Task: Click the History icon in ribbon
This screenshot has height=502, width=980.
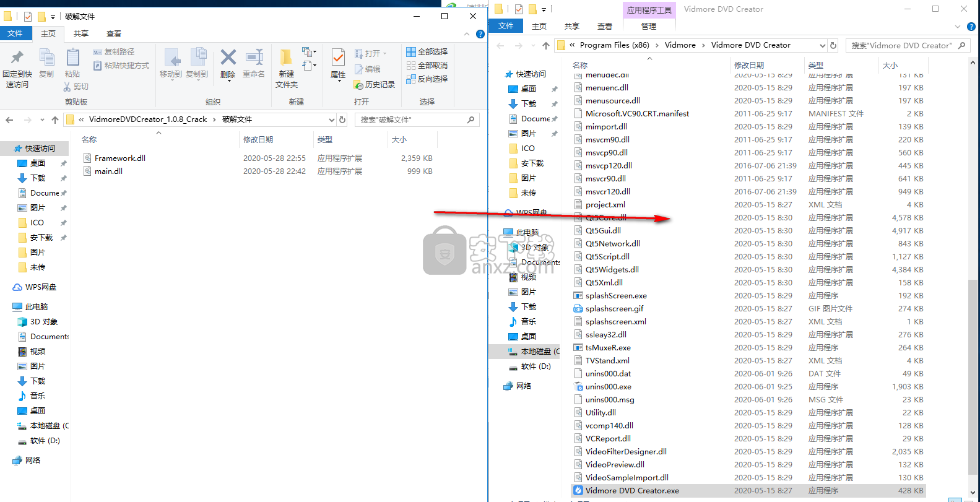Action: 374,85
